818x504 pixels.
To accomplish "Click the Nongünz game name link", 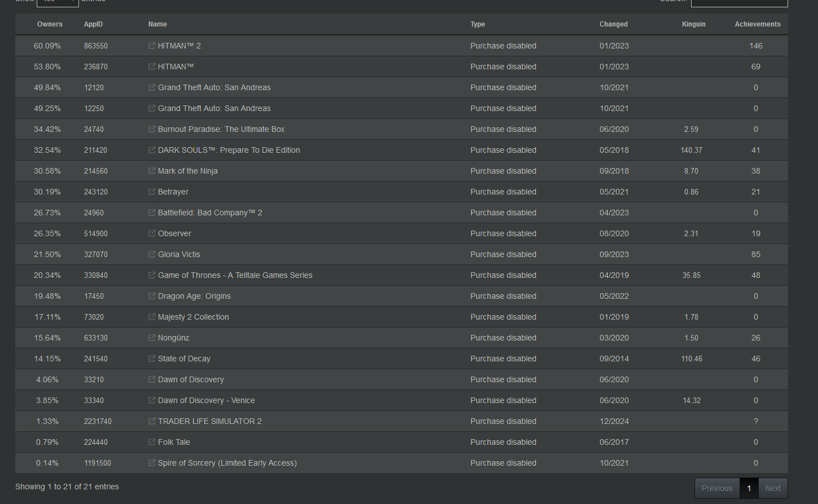I will (174, 338).
